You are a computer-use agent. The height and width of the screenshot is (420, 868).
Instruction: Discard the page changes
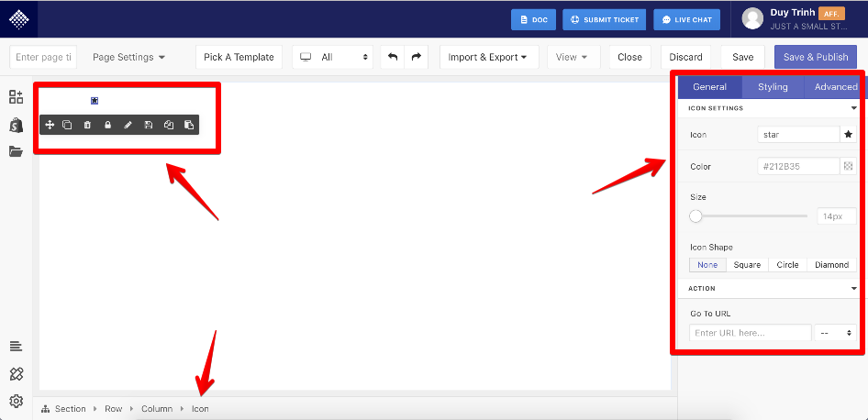[x=685, y=57]
